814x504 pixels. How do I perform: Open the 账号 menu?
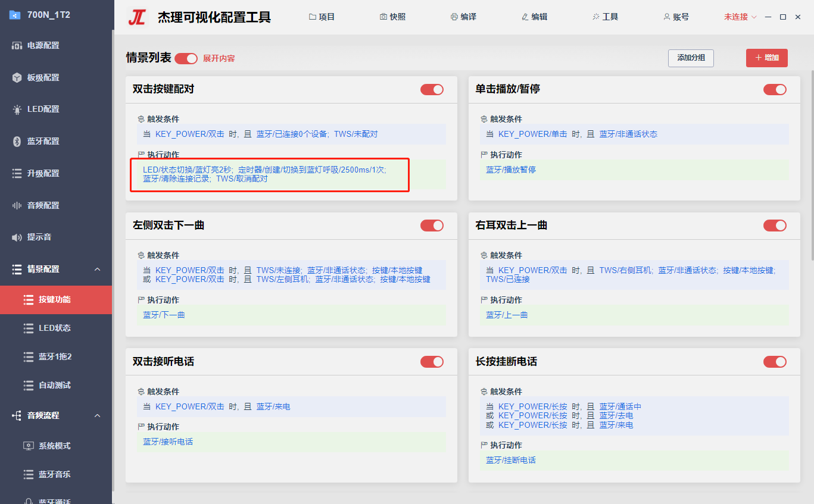(676, 17)
